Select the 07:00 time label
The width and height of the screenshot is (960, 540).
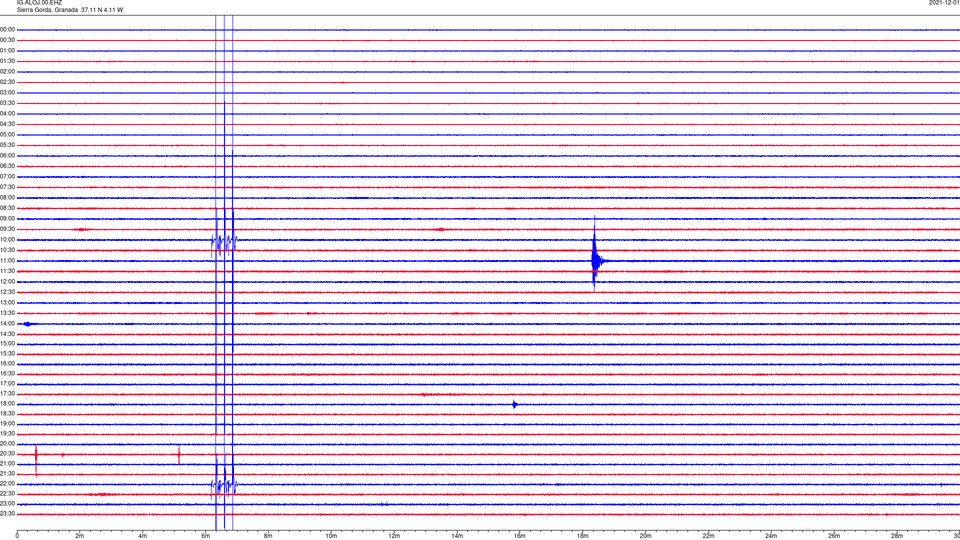pos(7,176)
